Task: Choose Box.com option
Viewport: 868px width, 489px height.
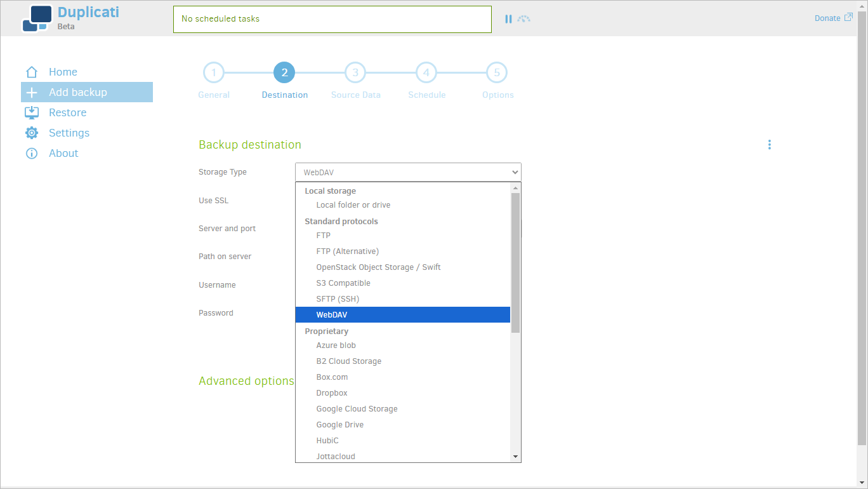Action: pos(403,377)
